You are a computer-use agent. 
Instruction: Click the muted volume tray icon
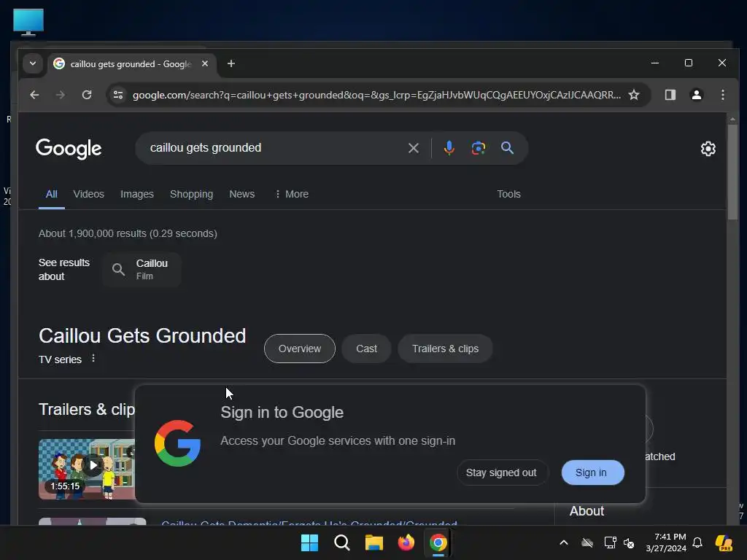[629, 542]
